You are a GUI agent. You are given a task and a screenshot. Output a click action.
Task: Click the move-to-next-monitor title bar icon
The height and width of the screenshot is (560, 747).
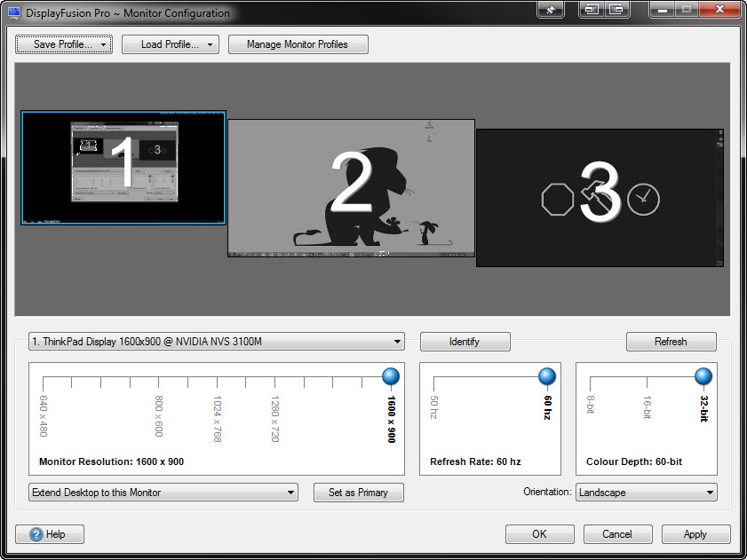tap(592, 10)
